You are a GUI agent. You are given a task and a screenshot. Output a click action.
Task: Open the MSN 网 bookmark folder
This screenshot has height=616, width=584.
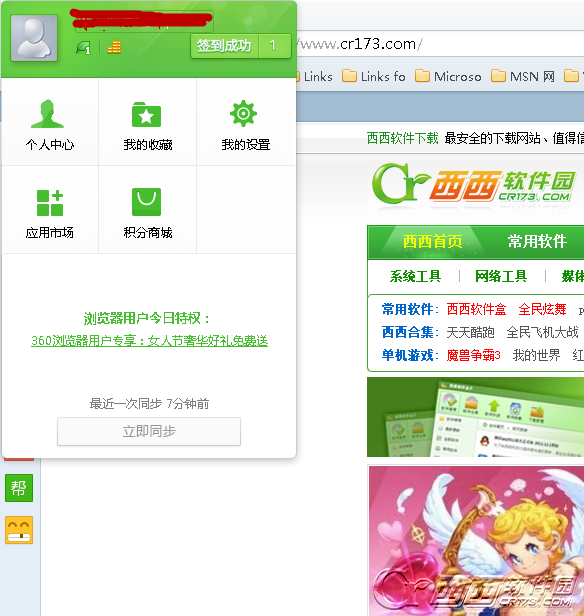click(523, 76)
